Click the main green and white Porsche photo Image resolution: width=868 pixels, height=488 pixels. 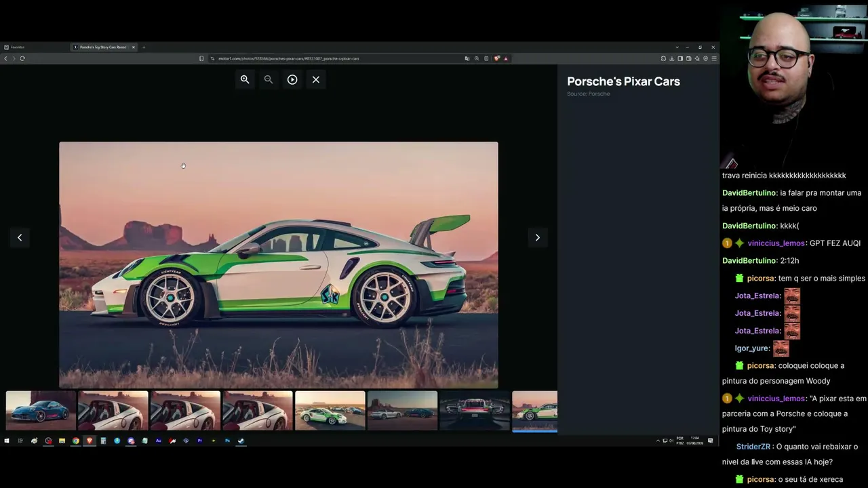tap(279, 265)
